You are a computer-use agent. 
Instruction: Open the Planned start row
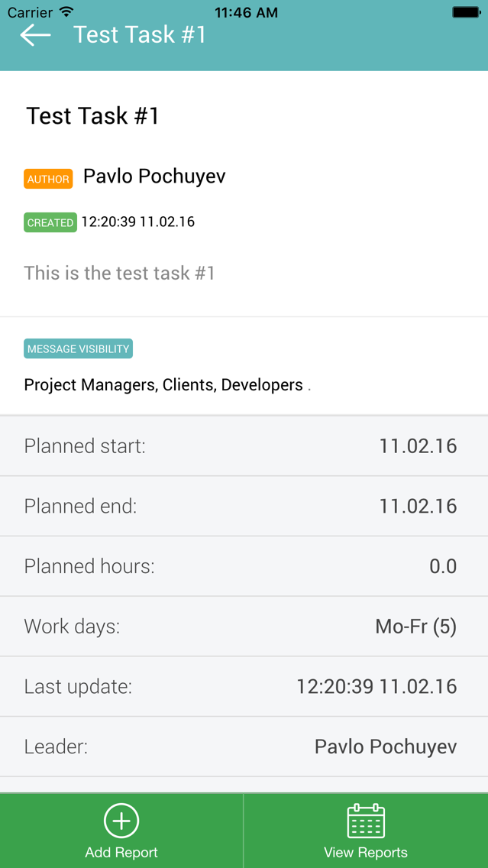coord(244,445)
